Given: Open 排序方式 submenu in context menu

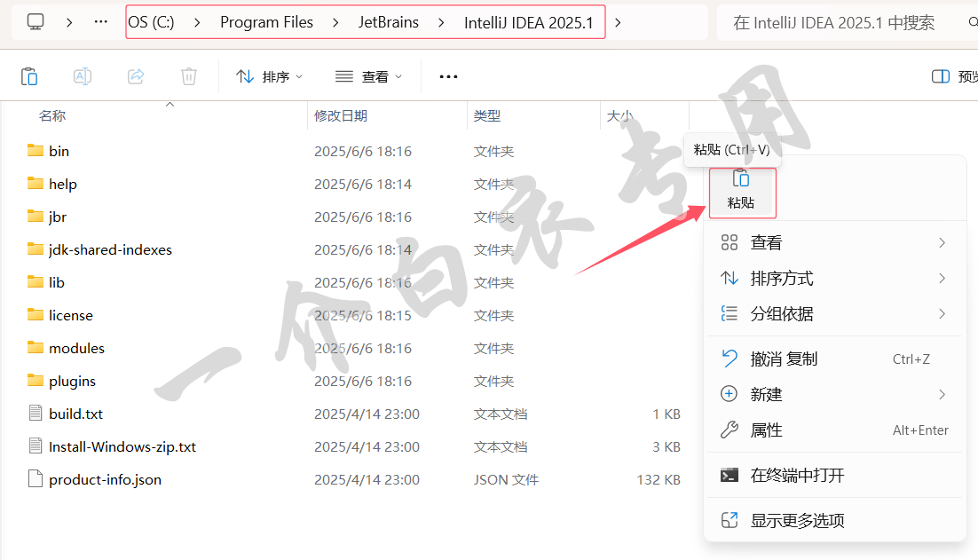Looking at the screenshot, I should [834, 278].
